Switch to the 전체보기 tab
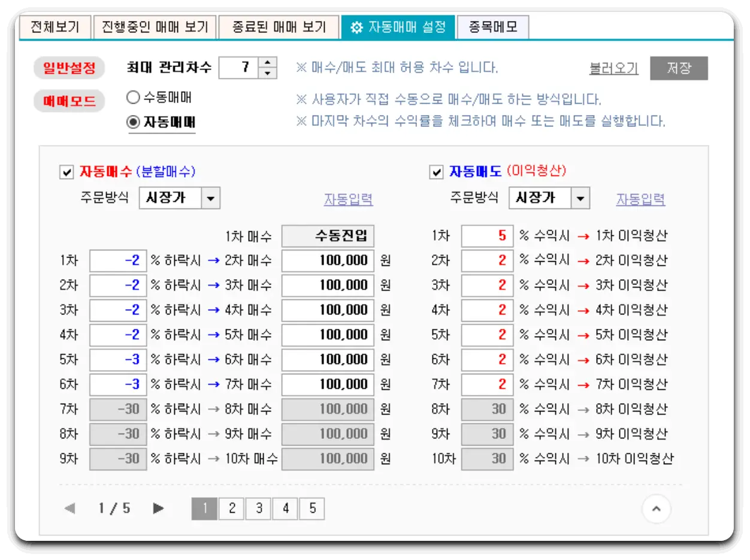Image resolution: width=750 pixels, height=560 pixels. 55,26
